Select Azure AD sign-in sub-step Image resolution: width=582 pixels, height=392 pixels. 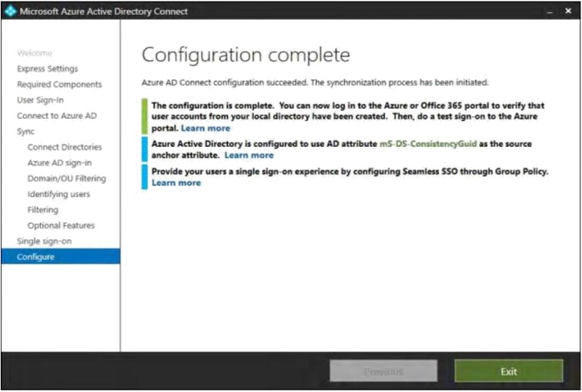coord(59,163)
